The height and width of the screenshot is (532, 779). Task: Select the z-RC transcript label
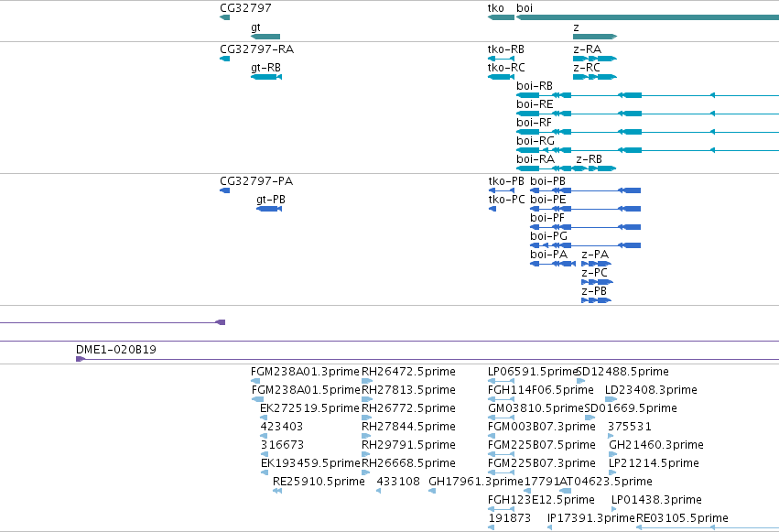[x=586, y=68]
